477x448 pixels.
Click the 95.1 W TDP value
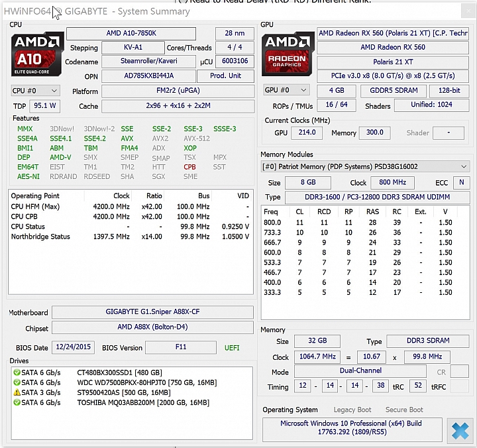click(x=45, y=106)
